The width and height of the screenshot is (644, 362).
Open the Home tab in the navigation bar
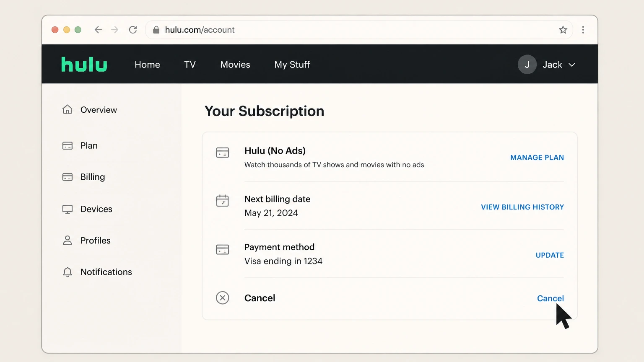click(147, 65)
